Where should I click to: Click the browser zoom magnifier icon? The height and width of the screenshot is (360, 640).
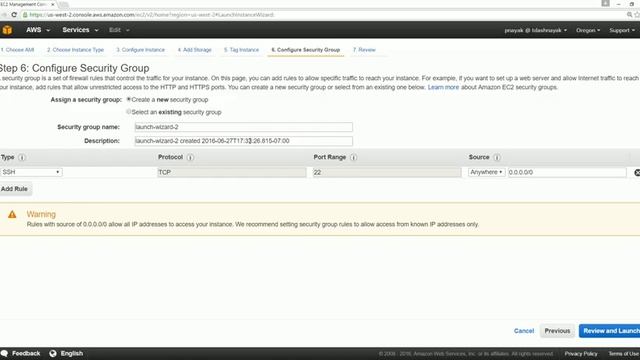point(629,15)
